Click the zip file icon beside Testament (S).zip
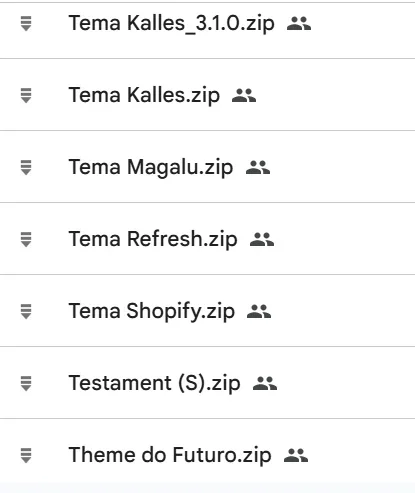 (x=26, y=383)
